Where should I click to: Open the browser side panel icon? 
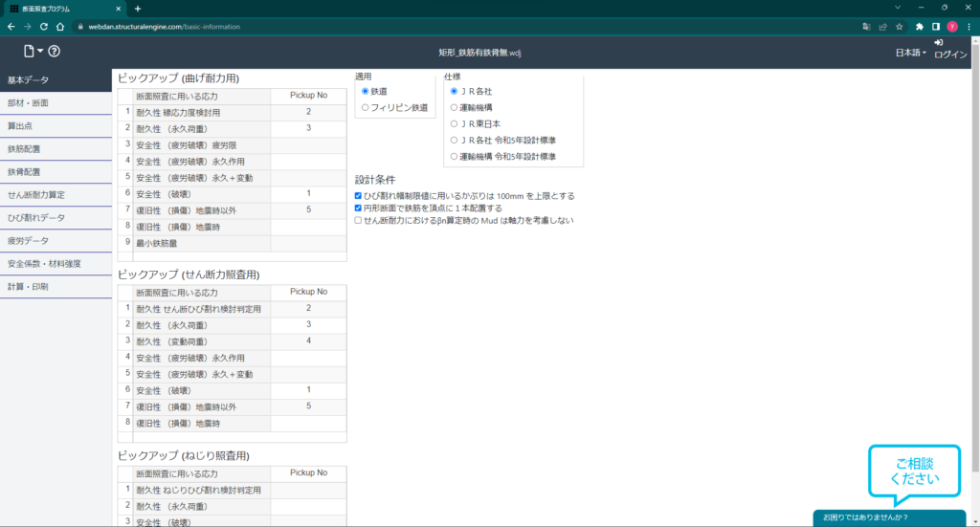click(x=936, y=27)
